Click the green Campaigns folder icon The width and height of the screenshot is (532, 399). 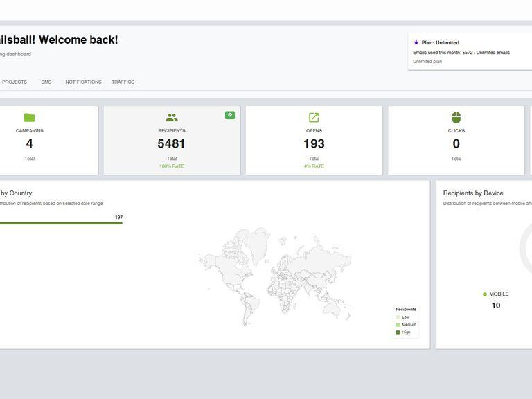[30, 117]
